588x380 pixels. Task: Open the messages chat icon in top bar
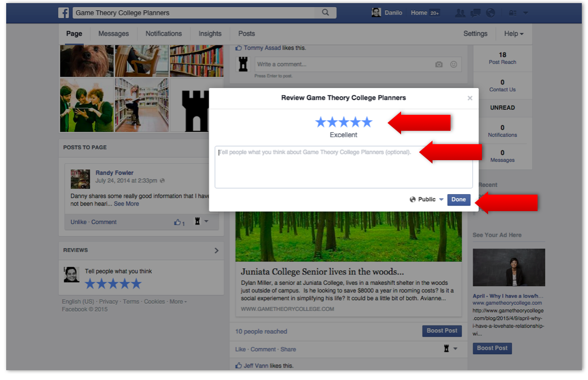pyautogui.click(x=475, y=13)
